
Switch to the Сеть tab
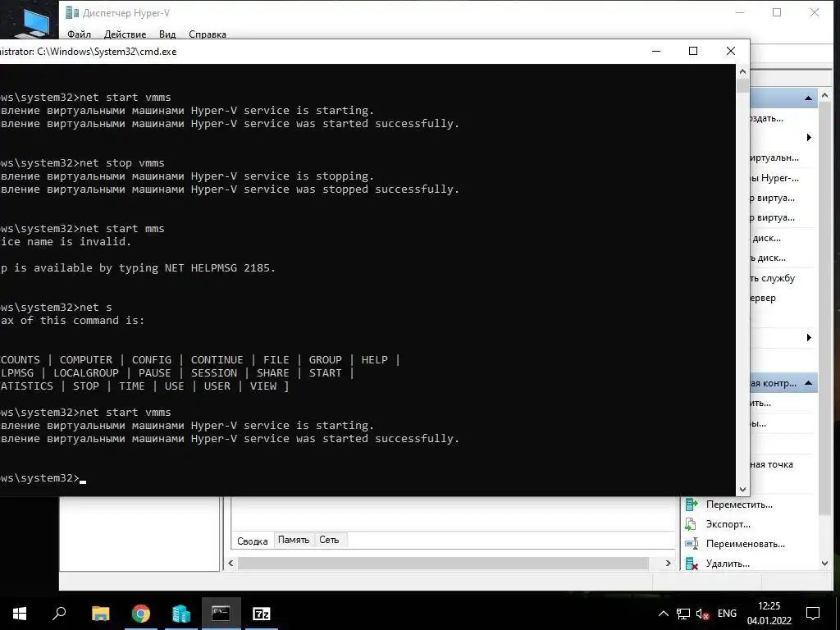pyautogui.click(x=330, y=540)
